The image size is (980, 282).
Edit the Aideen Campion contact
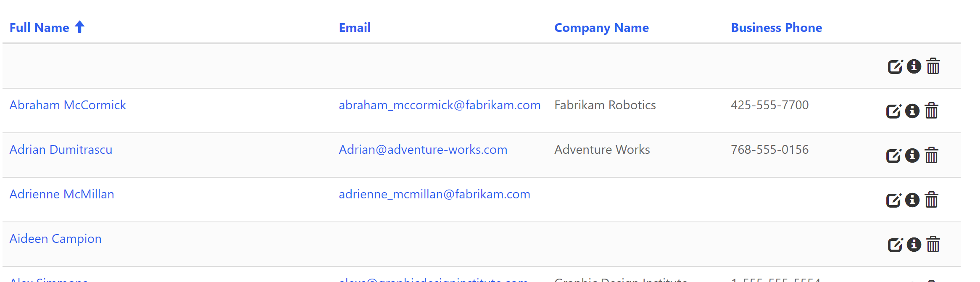coord(896,245)
